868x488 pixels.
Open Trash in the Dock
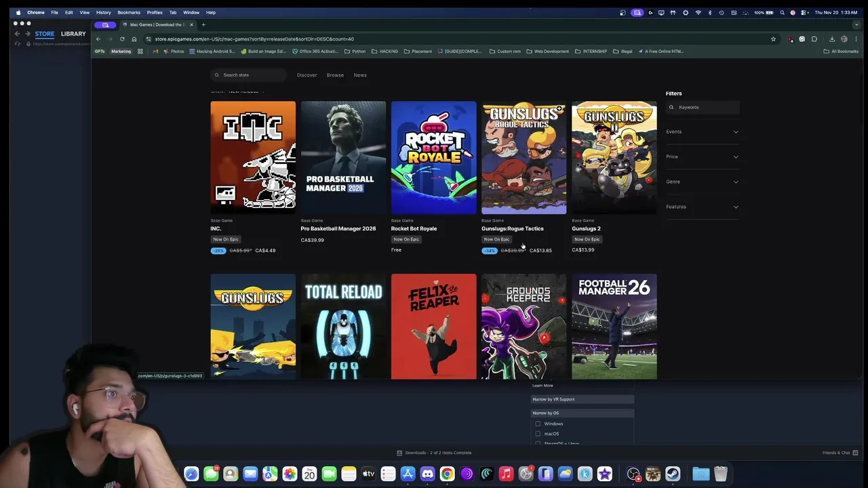click(720, 474)
